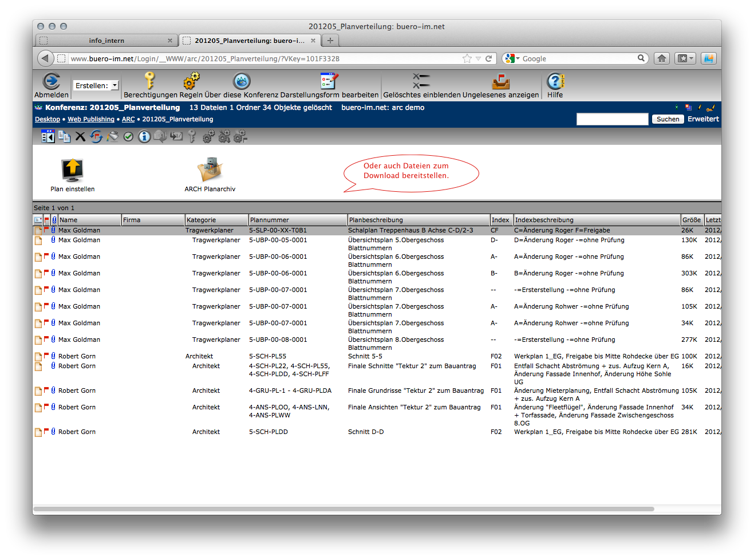Image resolution: width=754 pixels, height=560 pixels.
Task: Open Regeln via the gears icon
Action: tap(191, 81)
